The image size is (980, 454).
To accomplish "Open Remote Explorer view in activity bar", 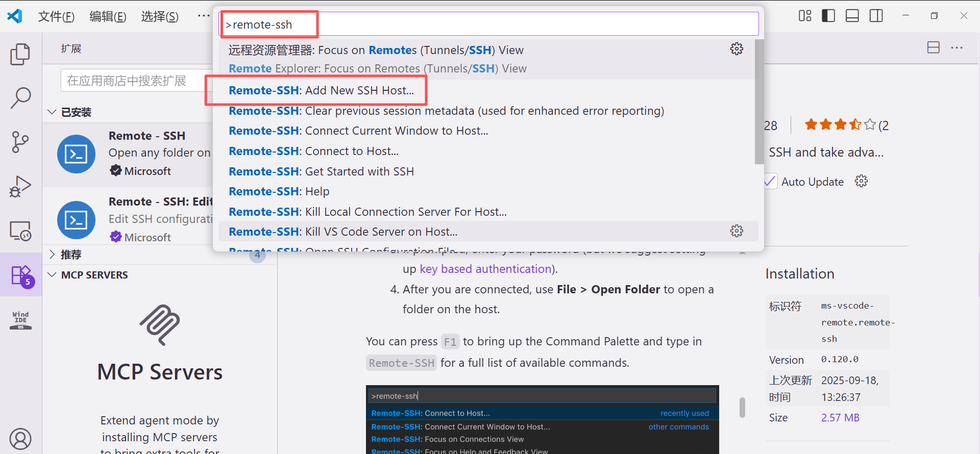I will (20, 231).
